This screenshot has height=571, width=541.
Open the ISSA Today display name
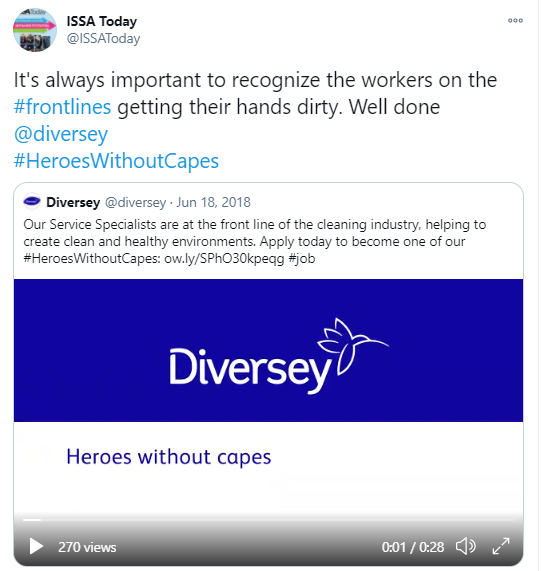tap(102, 21)
